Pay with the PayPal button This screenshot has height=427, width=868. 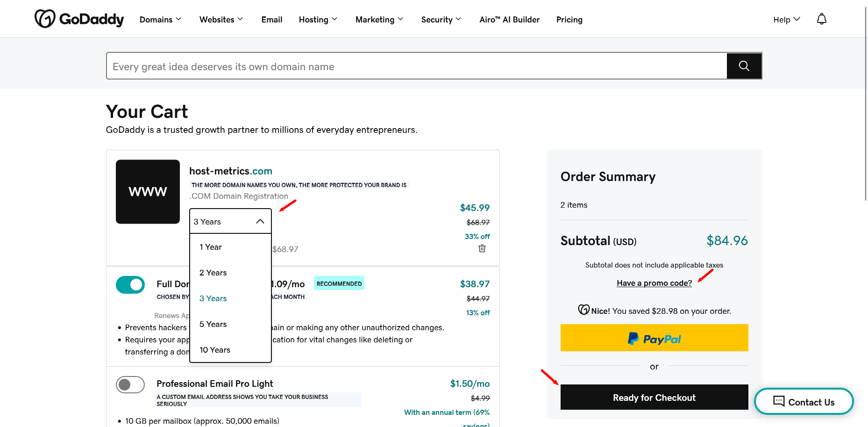coord(654,338)
